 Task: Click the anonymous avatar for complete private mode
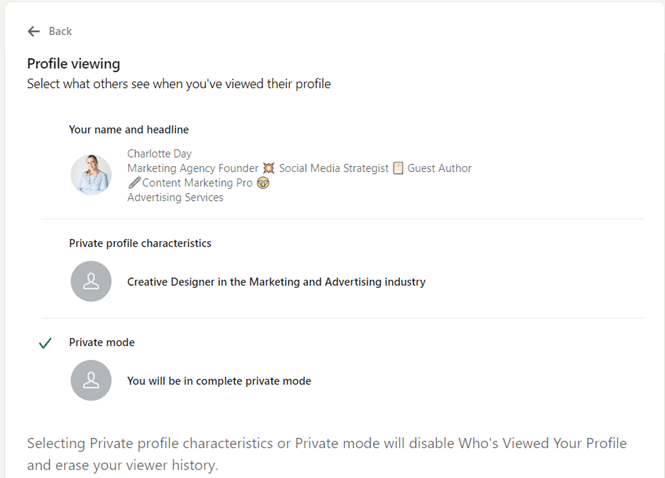click(91, 381)
